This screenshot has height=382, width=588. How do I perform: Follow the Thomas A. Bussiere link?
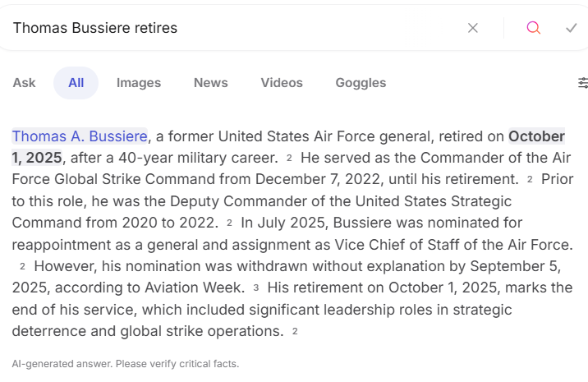pos(80,136)
